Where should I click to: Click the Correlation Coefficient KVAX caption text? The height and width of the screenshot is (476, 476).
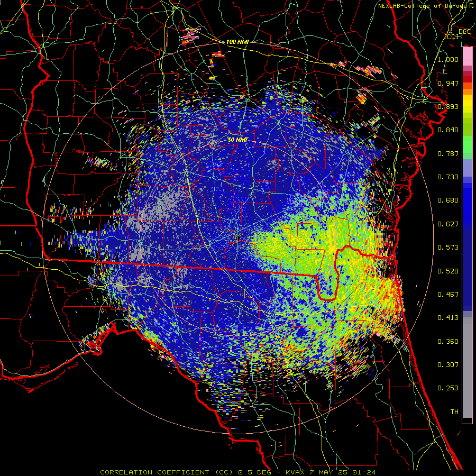pyautogui.click(x=238, y=472)
